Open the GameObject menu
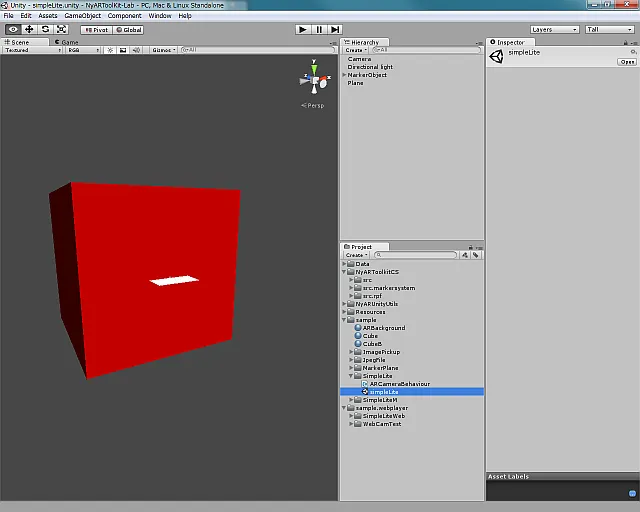This screenshot has width=640, height=512. (82, 16)
